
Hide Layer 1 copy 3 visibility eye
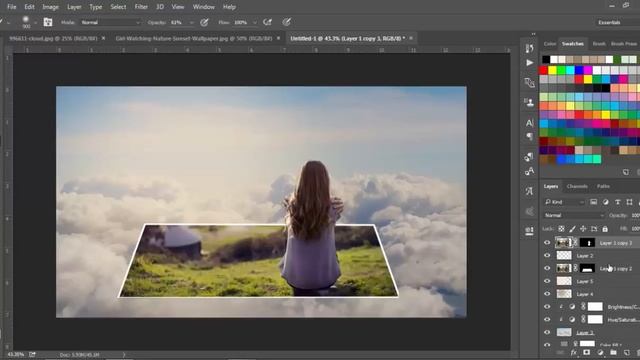547,243
